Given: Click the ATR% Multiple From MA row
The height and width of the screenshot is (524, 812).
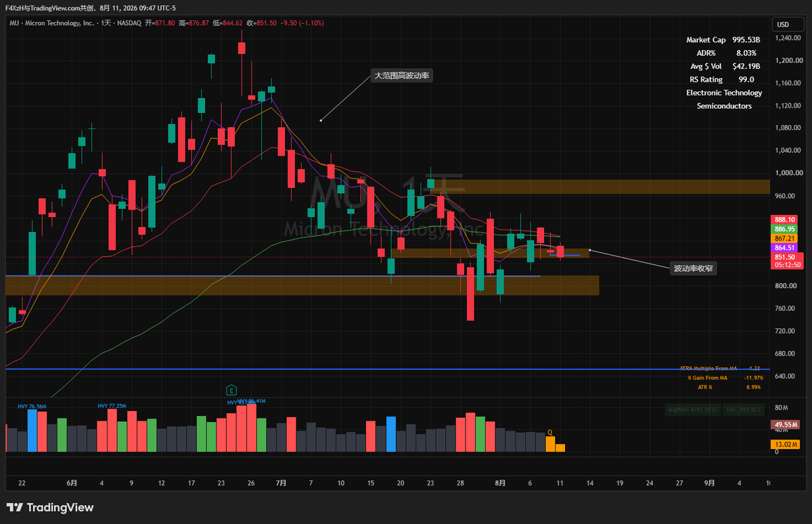Looking at the screenshot, I should click(720, 368).
